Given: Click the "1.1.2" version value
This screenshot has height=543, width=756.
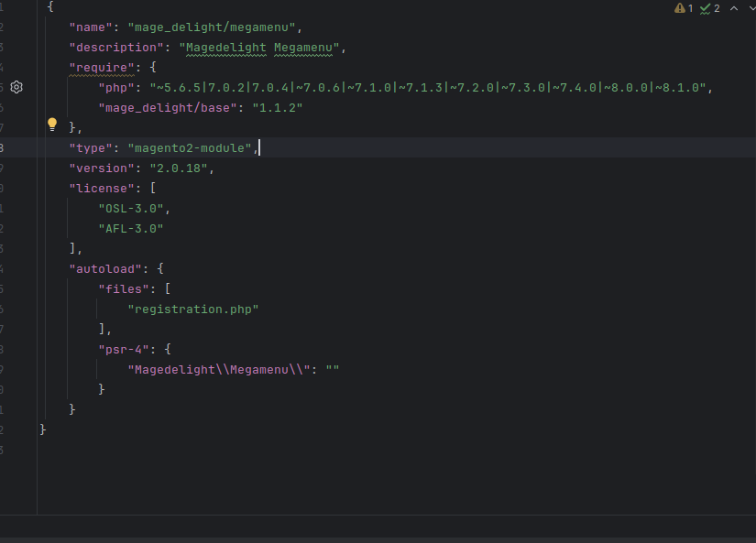Looking at the screenshot, I should (x=277, y=107).
